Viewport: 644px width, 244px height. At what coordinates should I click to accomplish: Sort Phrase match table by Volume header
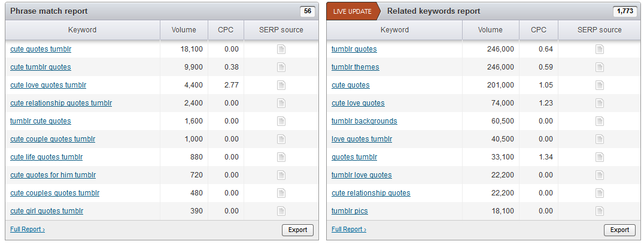(x=184, y=30)
